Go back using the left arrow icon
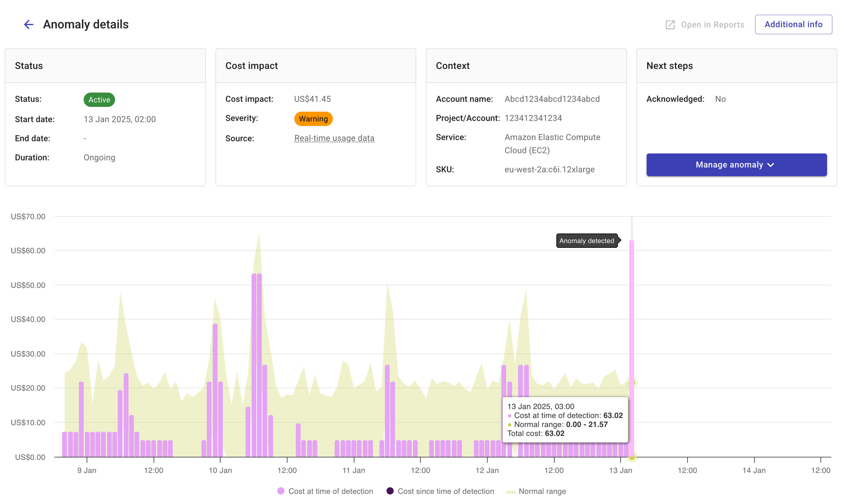 pyautogui.click(x=29, y=24)
